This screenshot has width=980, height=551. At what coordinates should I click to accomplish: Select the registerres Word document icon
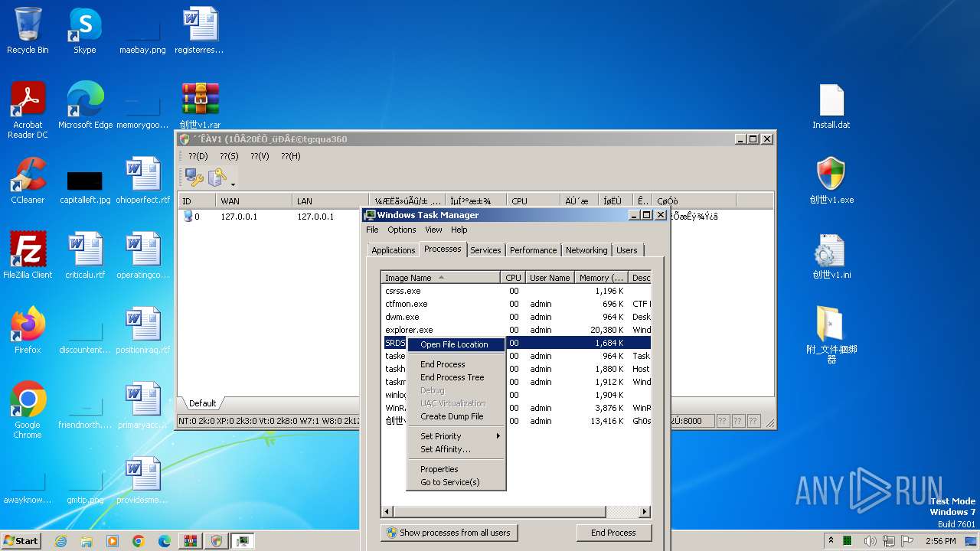(x=199, y=31)
